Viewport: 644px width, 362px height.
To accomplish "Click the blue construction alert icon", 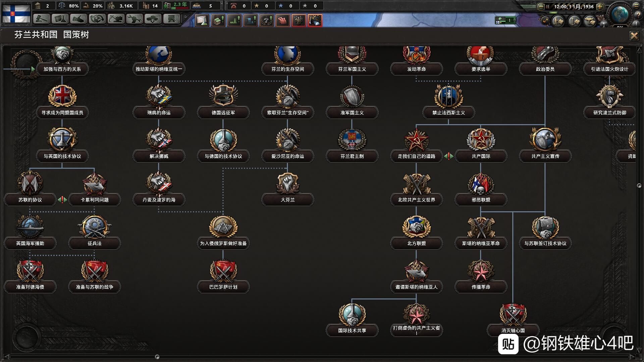I will click(251, 20).
